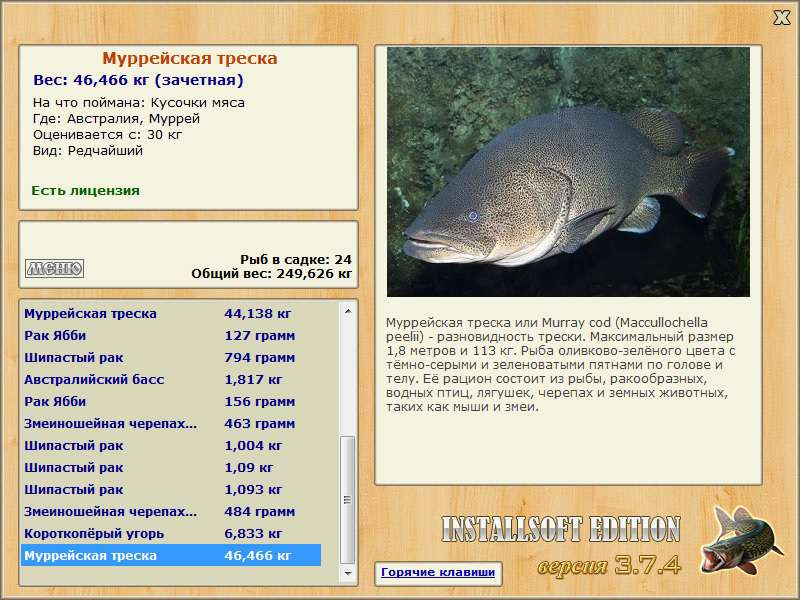The width and height of the screenshot is (800, 600).
Task: Close the fish keepnet window with X
Action: [781, 18]
